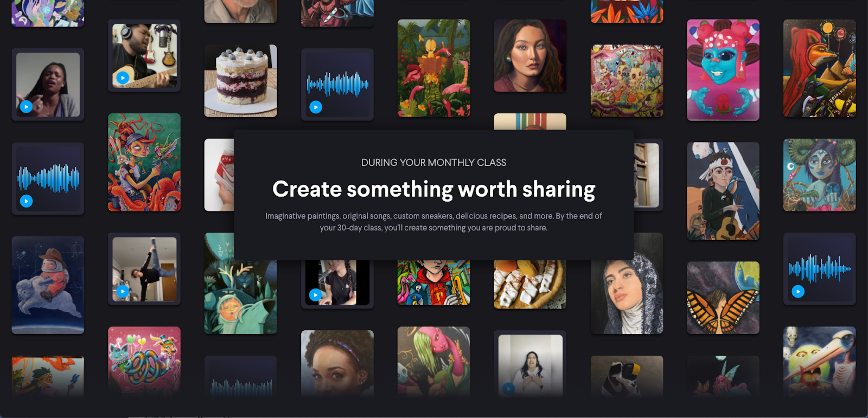868x418 pixels.
Task: Open the butterfly wings and earth painting
Action: pyautogui.click(x=723, y=298)
